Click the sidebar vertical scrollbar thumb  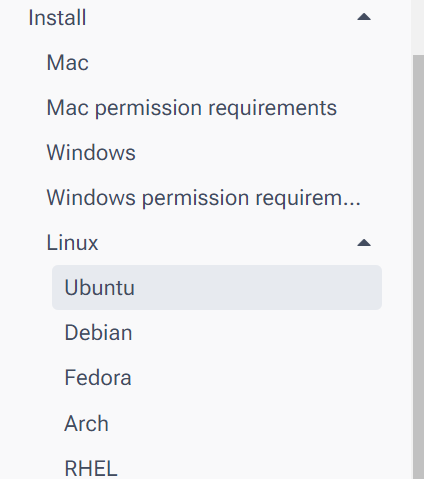point(418,267)
